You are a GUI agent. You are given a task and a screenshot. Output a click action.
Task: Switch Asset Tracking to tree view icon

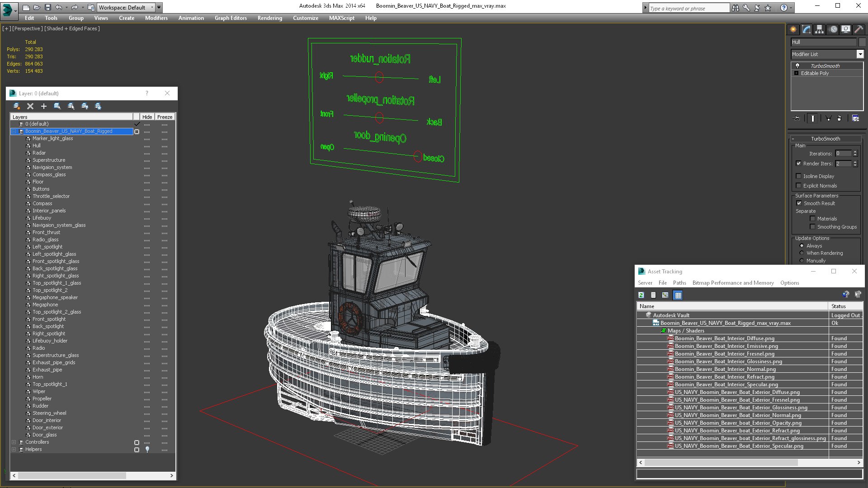tap(665, 295)
